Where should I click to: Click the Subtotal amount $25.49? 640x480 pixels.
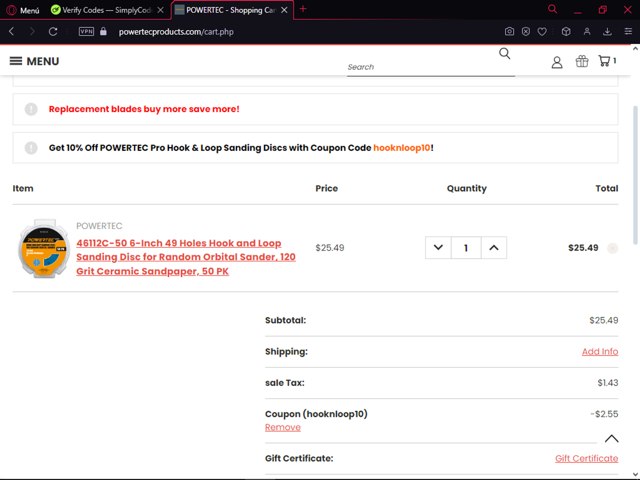point(604,320)
